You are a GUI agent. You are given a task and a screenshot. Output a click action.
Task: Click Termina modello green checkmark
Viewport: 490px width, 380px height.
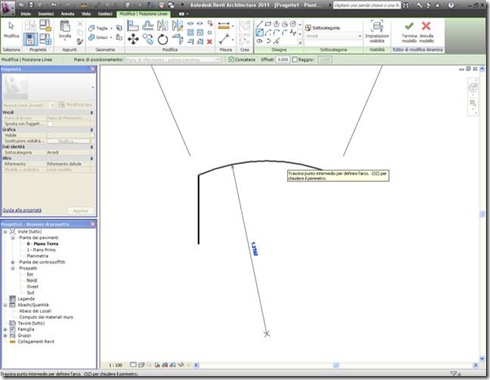pos(409,31)
